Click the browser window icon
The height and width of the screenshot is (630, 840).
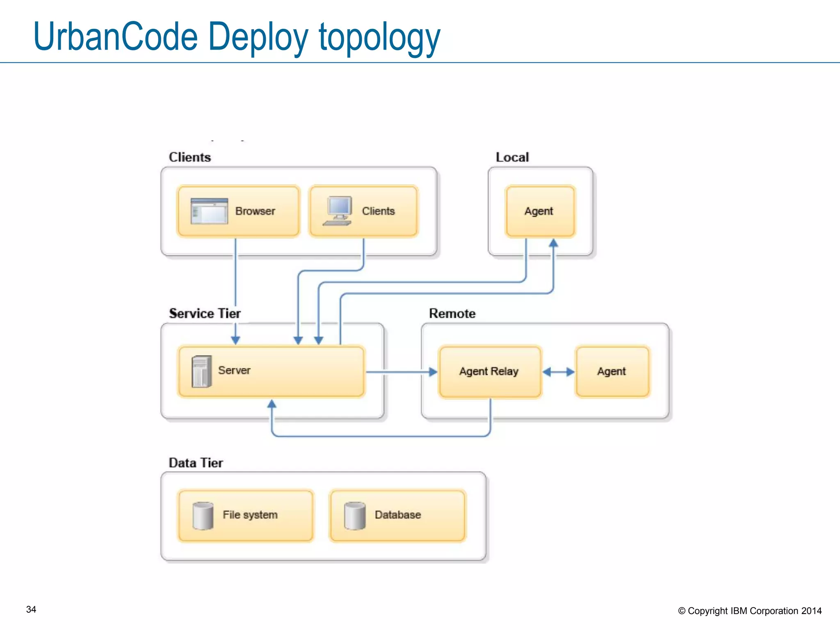click(x=209, y=211)
